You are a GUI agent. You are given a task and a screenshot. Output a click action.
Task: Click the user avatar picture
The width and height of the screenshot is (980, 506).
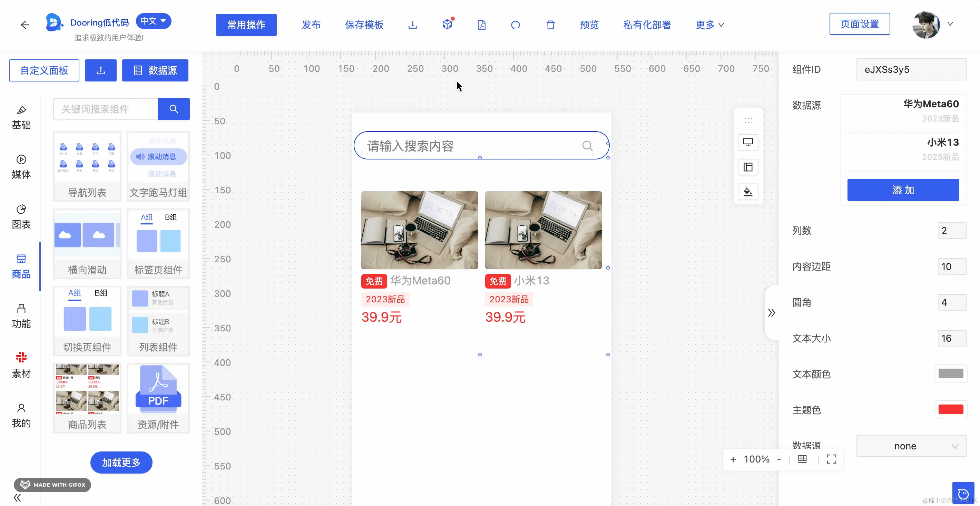pyautogui.click(x=925, y=25)
